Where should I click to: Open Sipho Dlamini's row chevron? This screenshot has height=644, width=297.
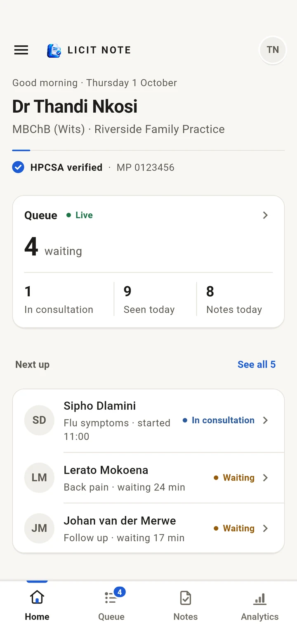click(x=265, y=420)
